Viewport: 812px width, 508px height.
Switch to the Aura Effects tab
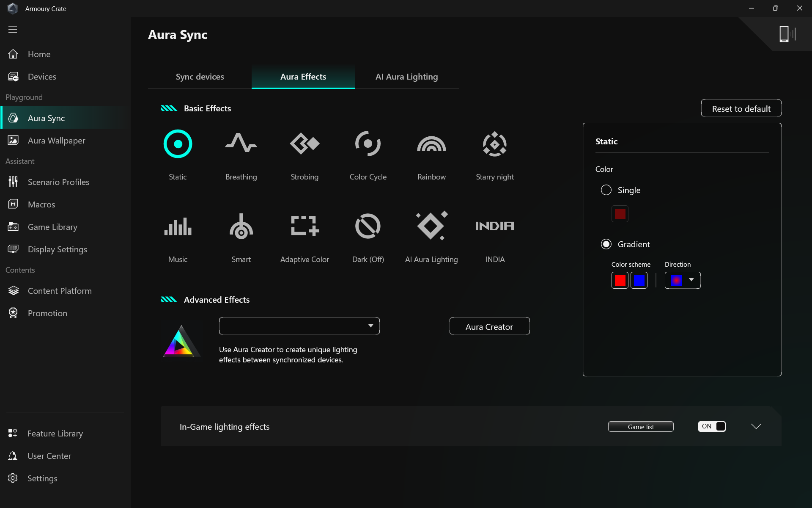pos(303,77)
